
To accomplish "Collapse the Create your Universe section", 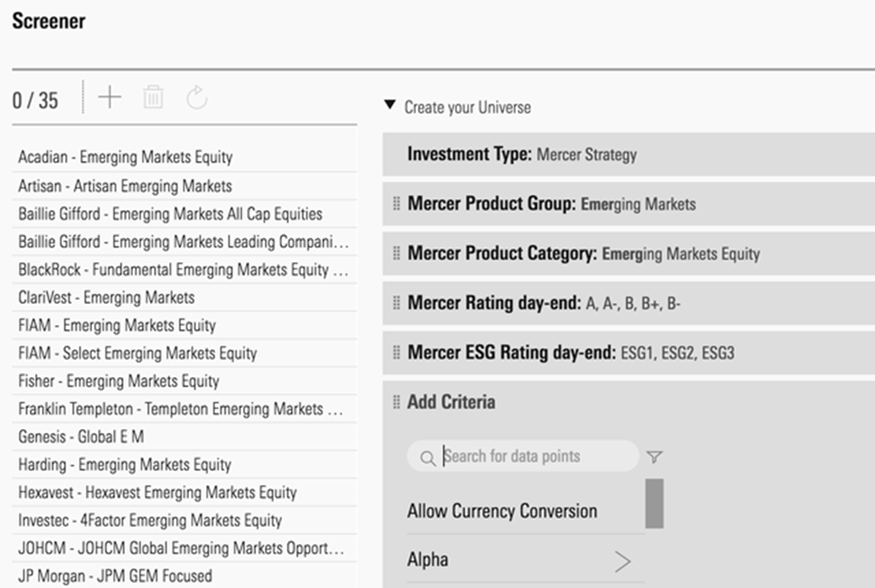I will [390, 106].
